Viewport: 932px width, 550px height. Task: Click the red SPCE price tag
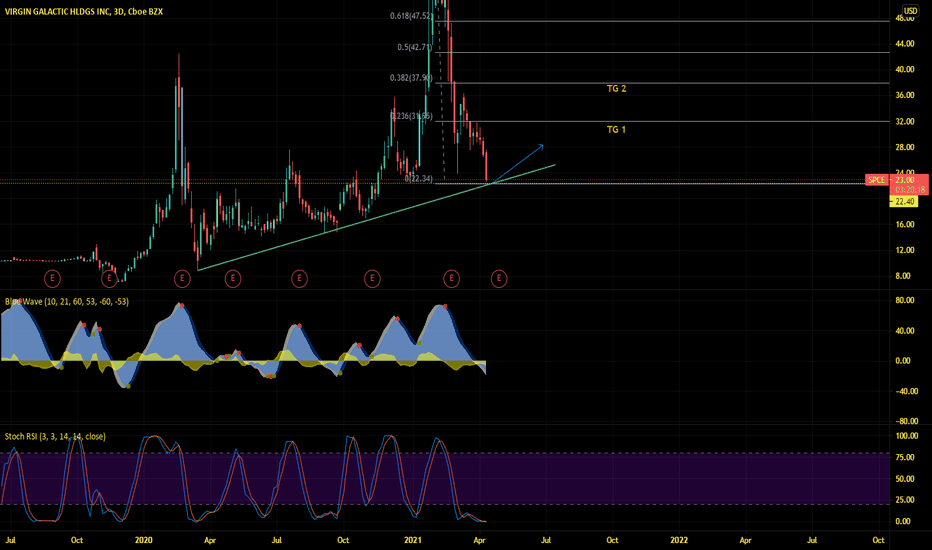point(877,180)
